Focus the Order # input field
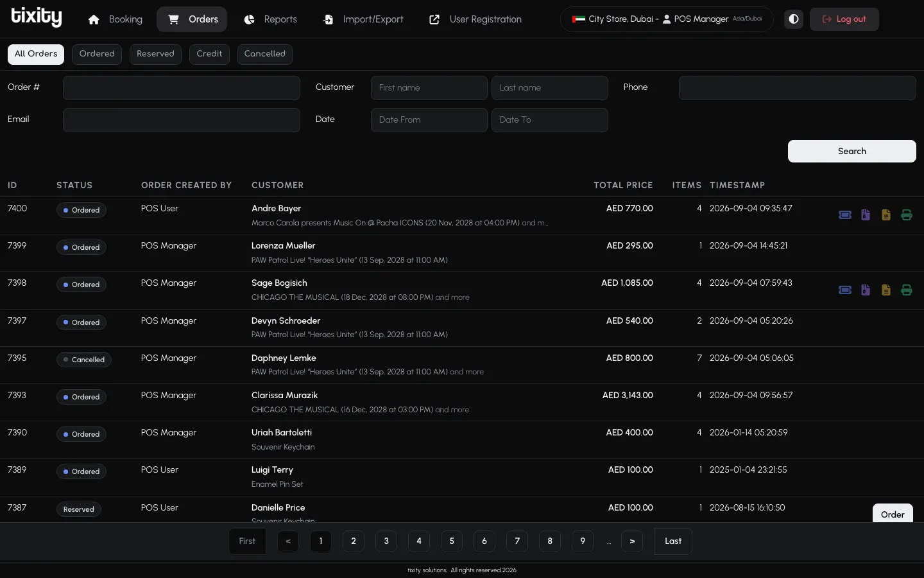The width and height of the screenshot is (924, 578). point(182,88)
